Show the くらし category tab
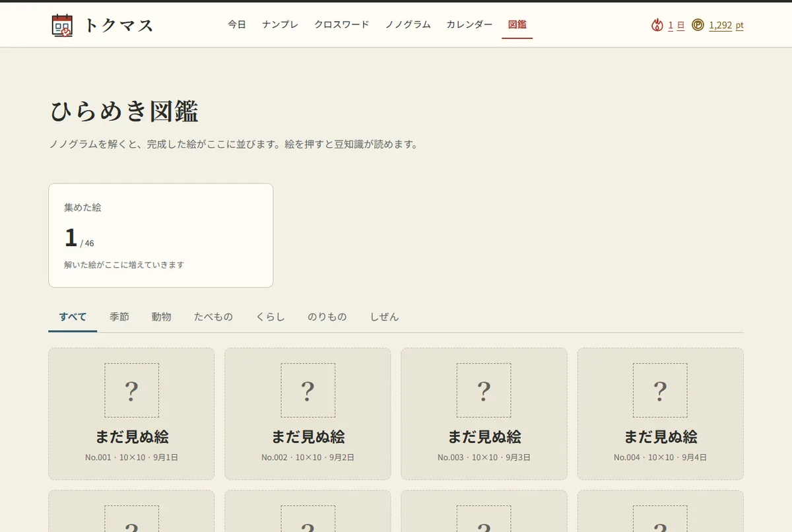The image size is (792, 532). coord(270,317)
